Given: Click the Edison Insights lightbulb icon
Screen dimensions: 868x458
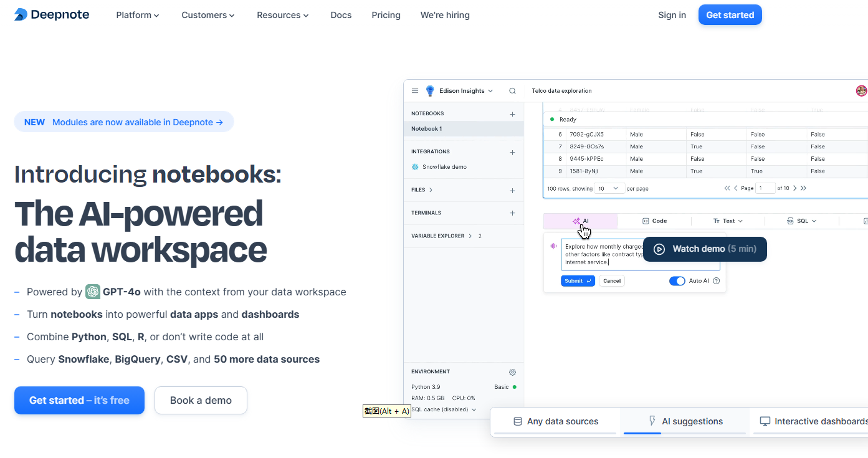Looking at the screenshot, I should tap(430, 91).
